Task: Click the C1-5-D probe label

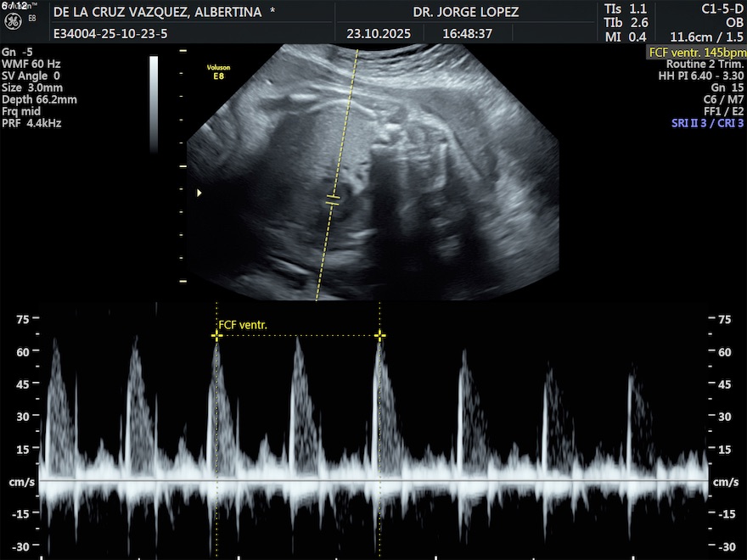Action: (721, 8)
